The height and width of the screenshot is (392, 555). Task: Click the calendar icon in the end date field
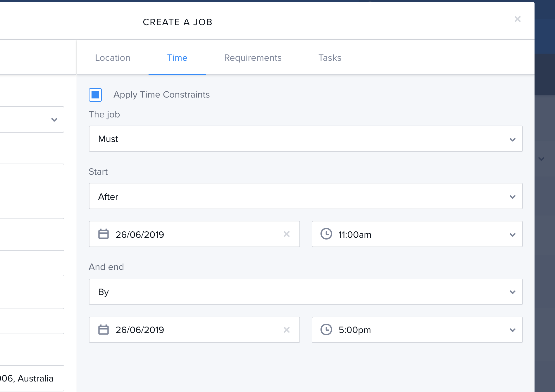(x=104, y=330)
